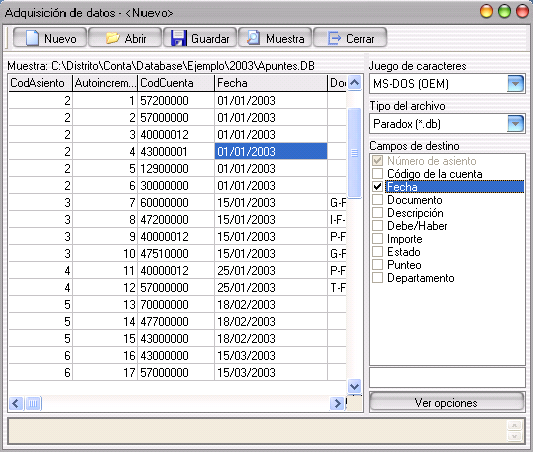Select the CodCuenta column header
This screenshot has height=452, width=536.
click(x=176, y=83)
